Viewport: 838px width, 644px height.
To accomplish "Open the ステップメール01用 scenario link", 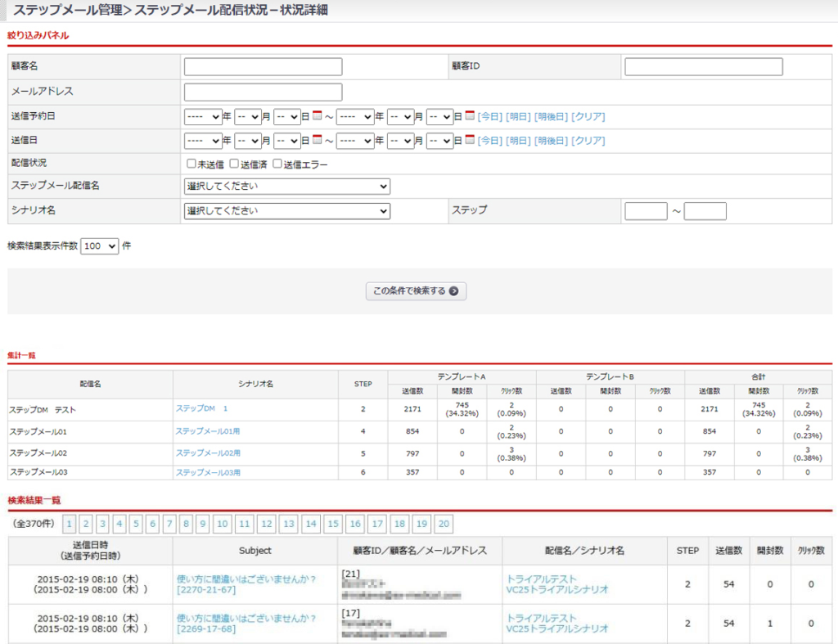I will click(x=208, y=431).
